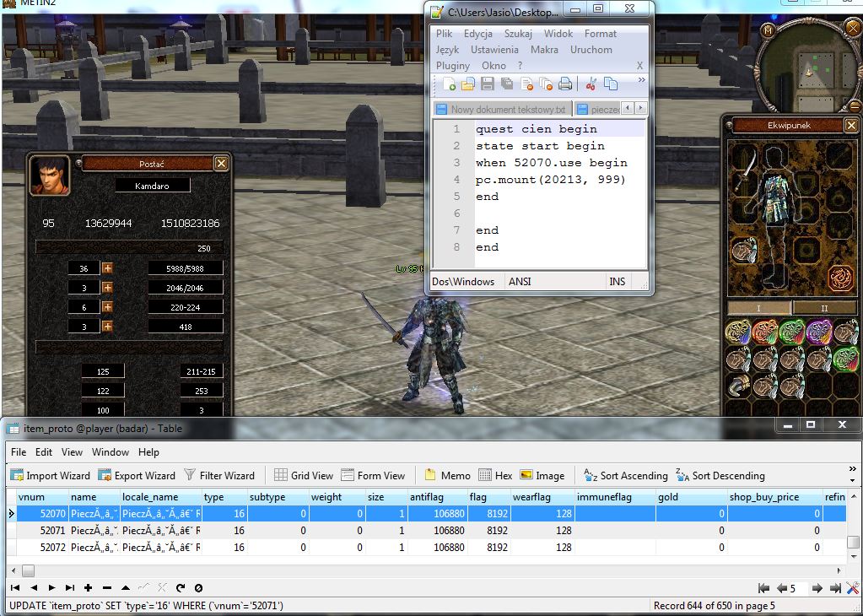Click the Save All icon in Notepad++
The image size is (863, 616).
point(506,84)
